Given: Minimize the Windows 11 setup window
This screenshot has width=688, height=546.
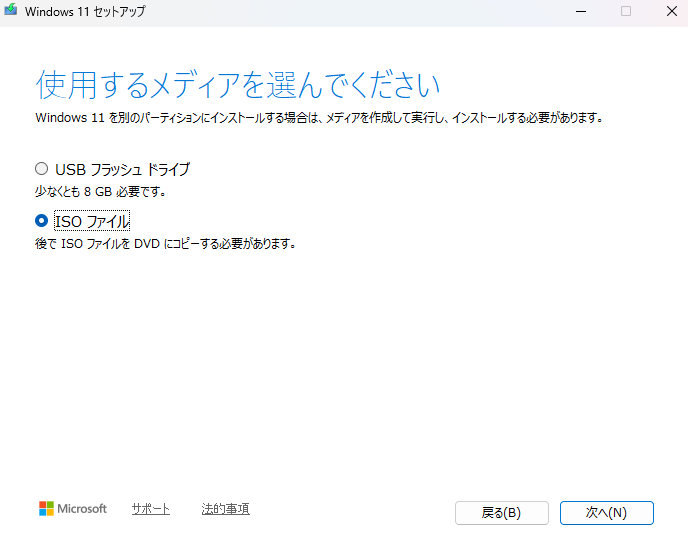Looking at the screenshot, I should pos(580,12).
